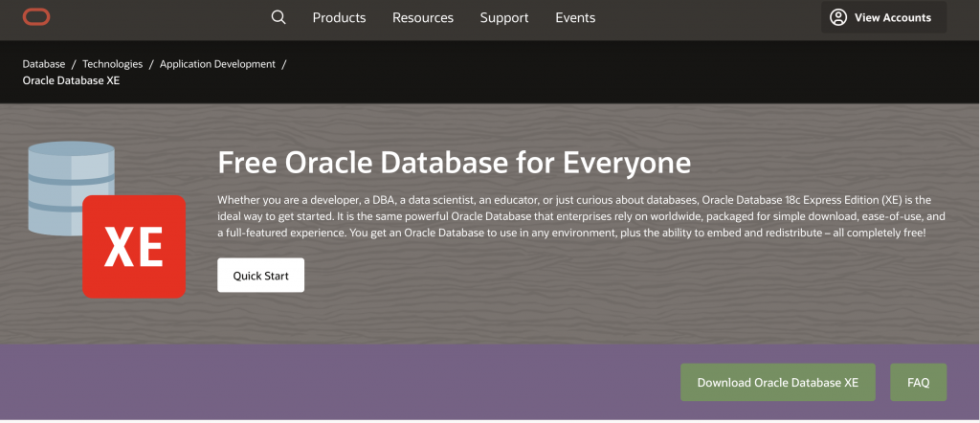Open search with the magnifier icon
The height and width of the screenshot is (423, 980).
coord(278,17)
